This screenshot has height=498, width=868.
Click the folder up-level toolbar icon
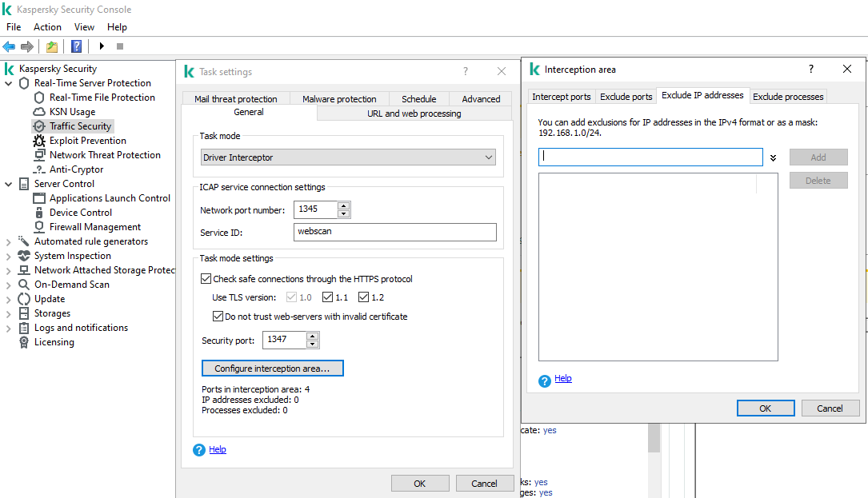52,46
